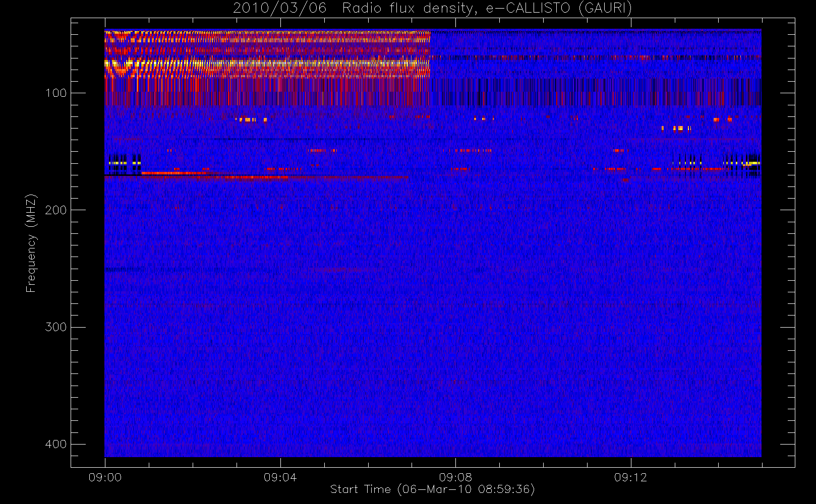Click the '09:04' time axis label
Screen dimensions: 816x504
point(280,477)
